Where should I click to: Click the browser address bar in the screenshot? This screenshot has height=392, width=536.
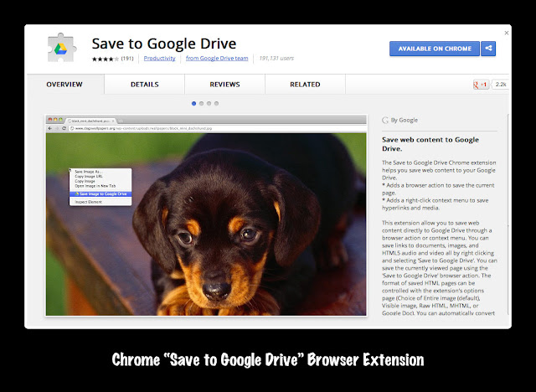tap(217, 128)
